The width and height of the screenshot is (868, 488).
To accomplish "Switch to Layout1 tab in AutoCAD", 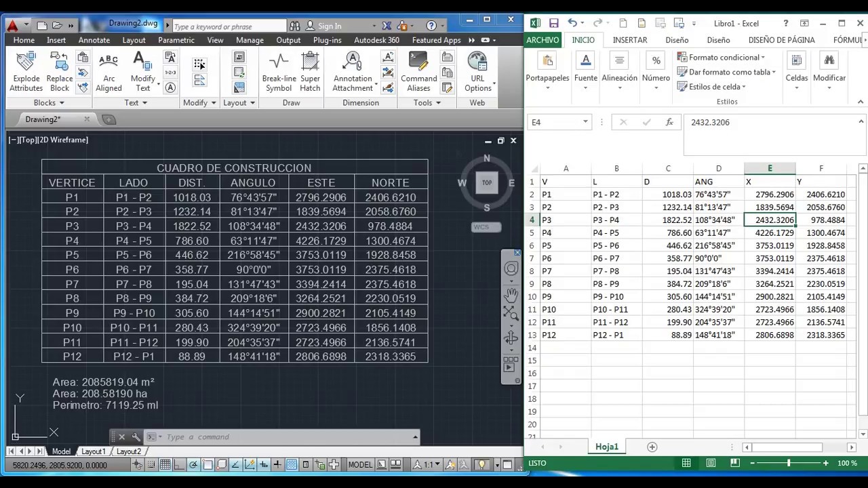I will coord(94,451).
